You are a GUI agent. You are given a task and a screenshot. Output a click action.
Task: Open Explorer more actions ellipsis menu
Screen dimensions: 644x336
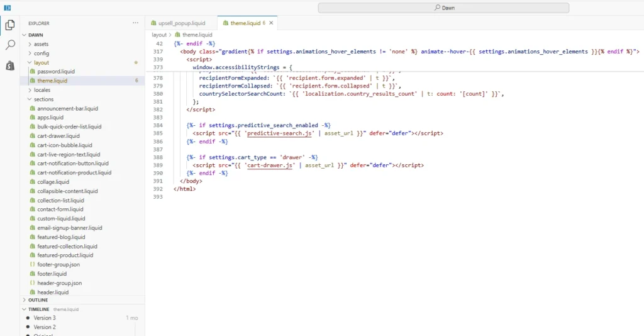136,23
